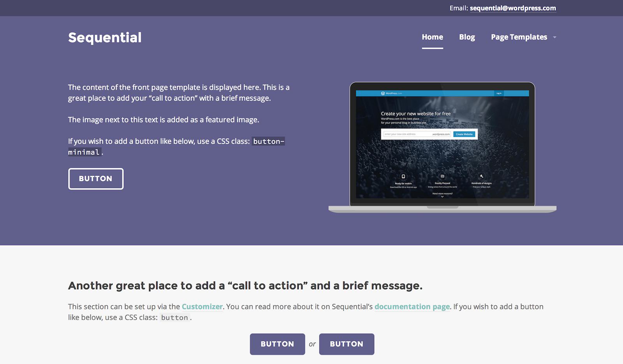Click the Create Website button in mockup
The image size is (623, 364).
pos(464,134)
